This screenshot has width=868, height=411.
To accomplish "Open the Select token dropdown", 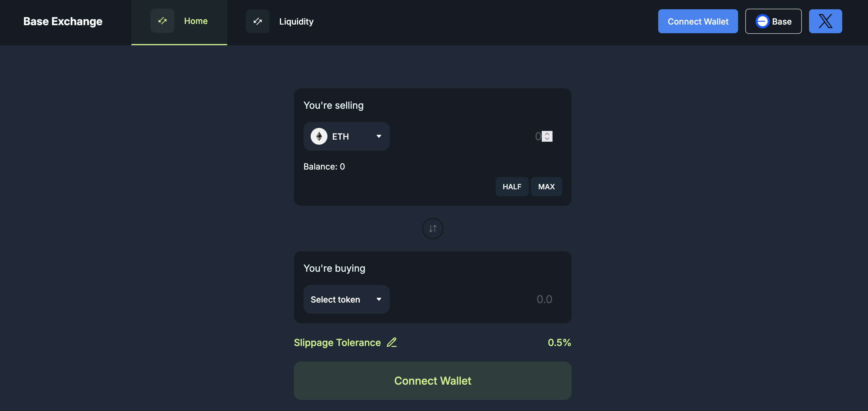I will (x=346, y=299).
